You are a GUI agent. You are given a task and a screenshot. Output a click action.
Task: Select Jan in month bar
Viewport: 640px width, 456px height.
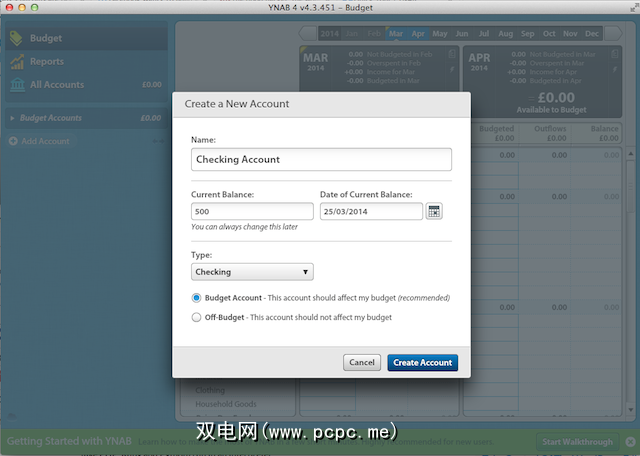pos(351,33)
